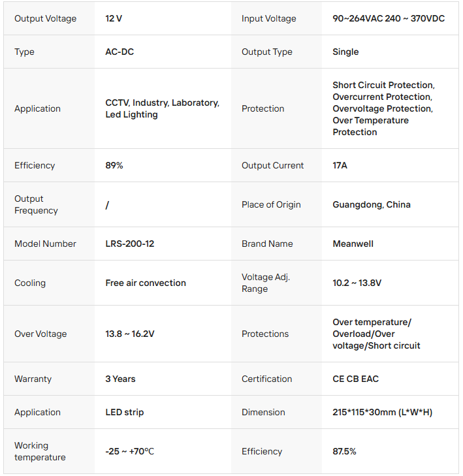The image size is (463, 476).
Task: Select the 3 Years warranty value
Action: (120, 379)
